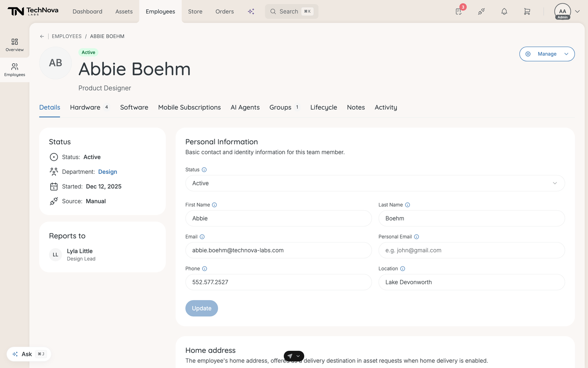Click the info icon beside Location
Image resolution: width=588 pixels, height=368 pixels.
click(x=403, y=269)
